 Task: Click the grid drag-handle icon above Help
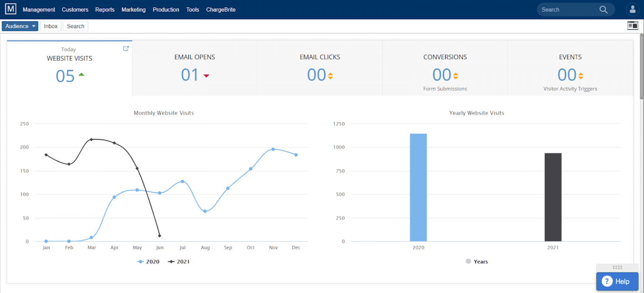tap(617, 267)
